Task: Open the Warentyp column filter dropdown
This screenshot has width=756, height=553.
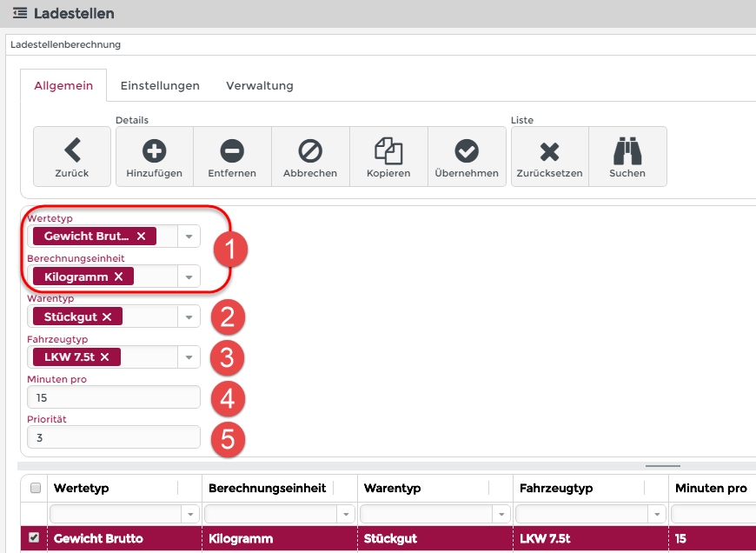Action: [501, 515]
